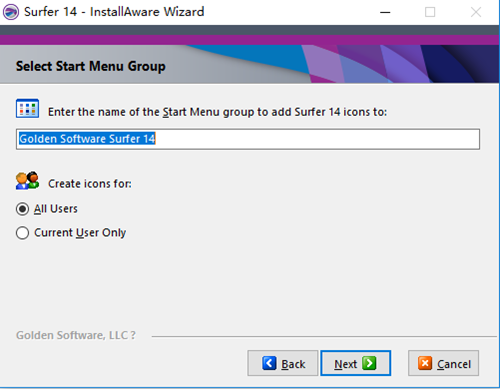The height and width of the screenshot is (389, 500).
Task: Select the All Users radio button
Action: pos(22,209)
